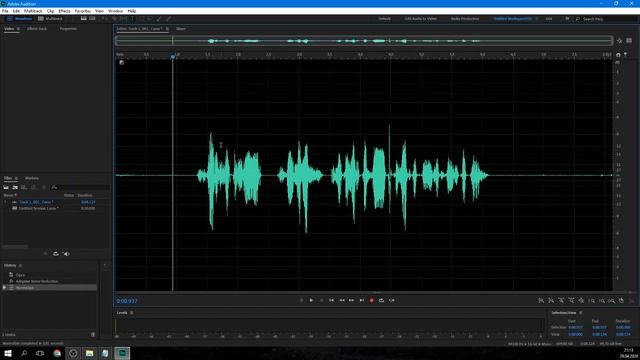Open the Selection/View panel menu
Image resolution: width=640 pixels, height=360 pixels.
(x=580, y=313)
